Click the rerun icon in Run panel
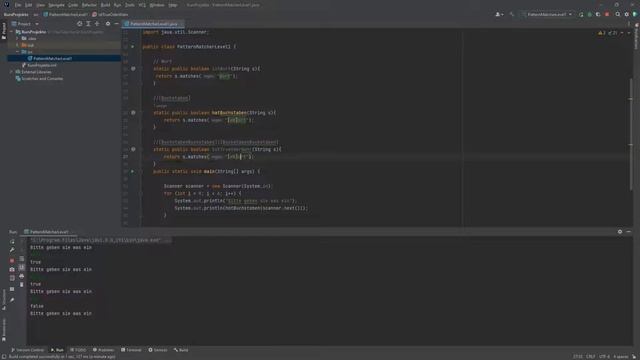Screen dimensions: 640x360 [12, 242]
